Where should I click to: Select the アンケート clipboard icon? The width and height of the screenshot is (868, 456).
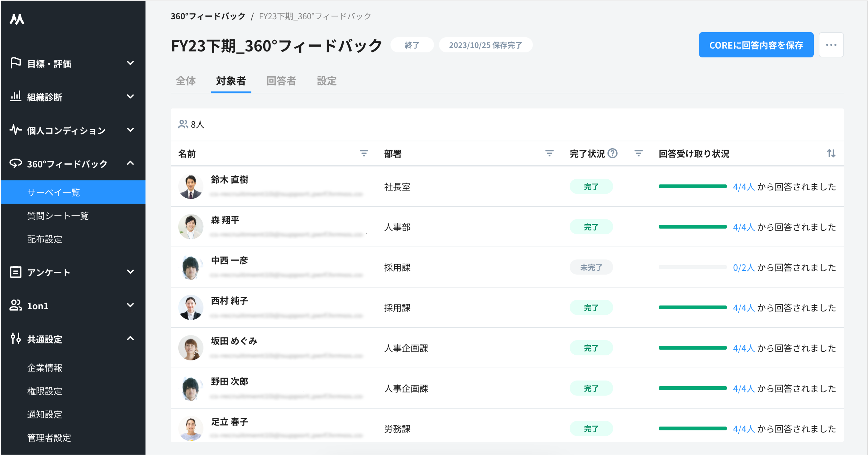tap(15, 272)
